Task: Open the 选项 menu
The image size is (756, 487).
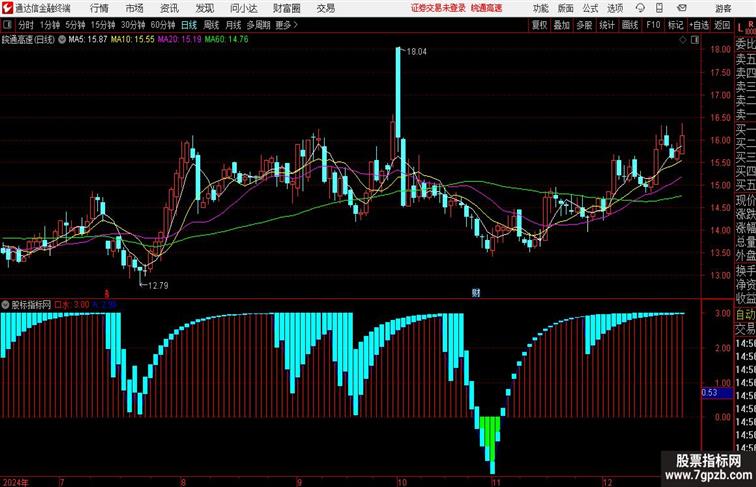Action: pyautogui.click(x=615, y=8)
